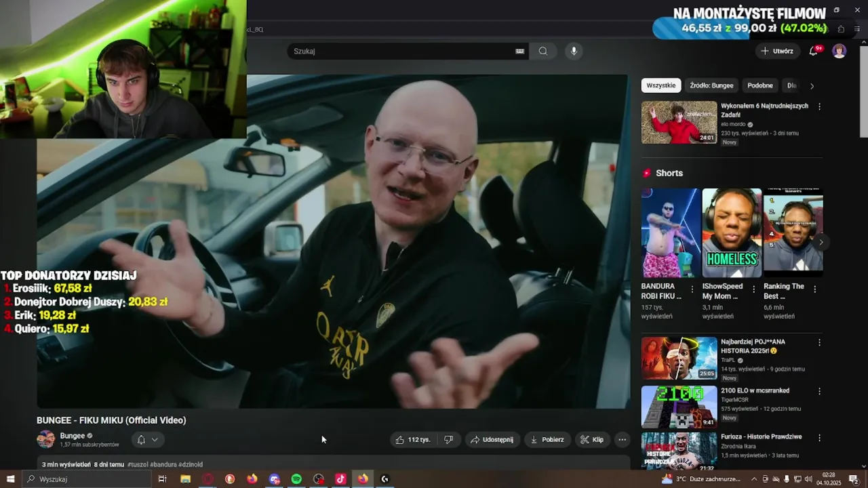This screenshot has width=868, height=488.
Task: Open volume control in system tray
Action: click(x=808, y=479)
